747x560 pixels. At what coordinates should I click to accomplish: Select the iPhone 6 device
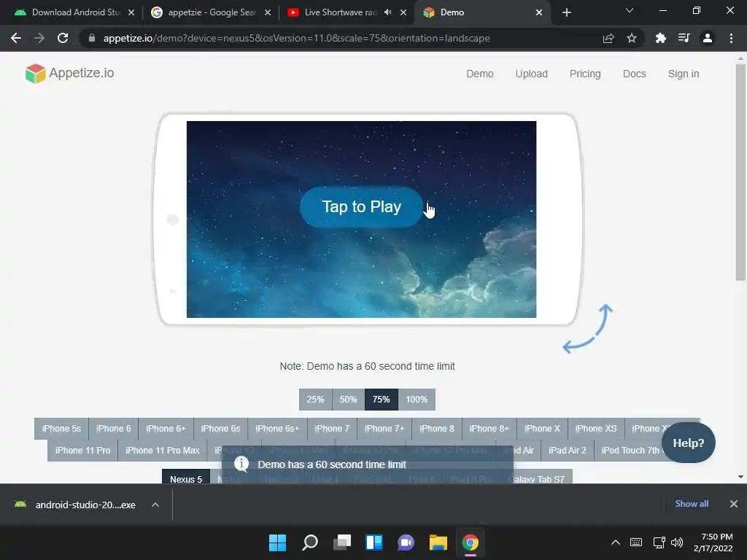pos(113,429)
